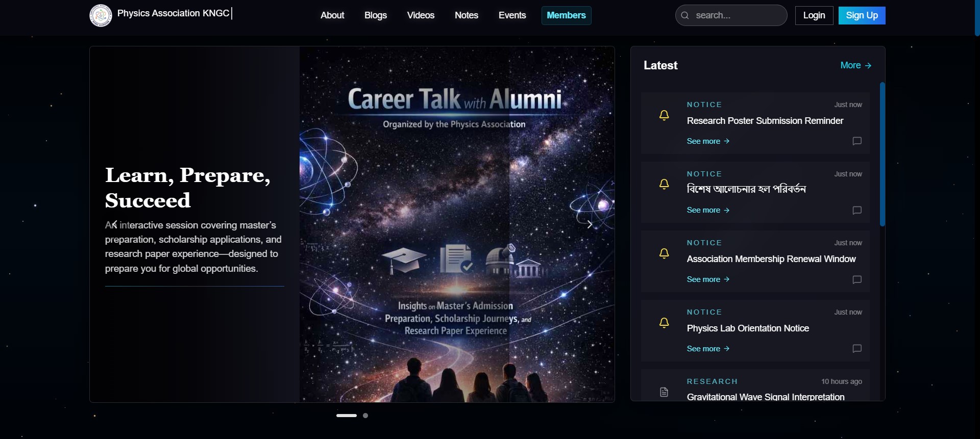
Task: Select the first carousel slide indicator
Action: pyautogui.click(x=347, y=416)
